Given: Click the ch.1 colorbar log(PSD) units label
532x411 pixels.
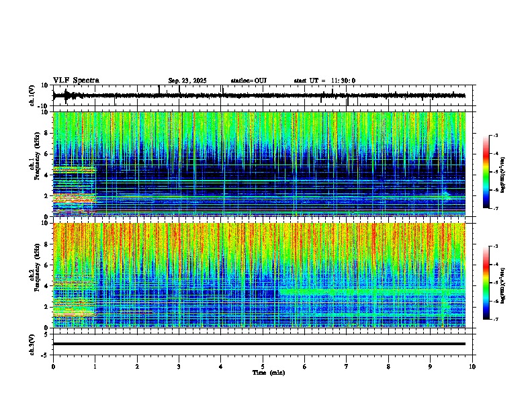Looking at the screenshot, I should pos(503,175).
